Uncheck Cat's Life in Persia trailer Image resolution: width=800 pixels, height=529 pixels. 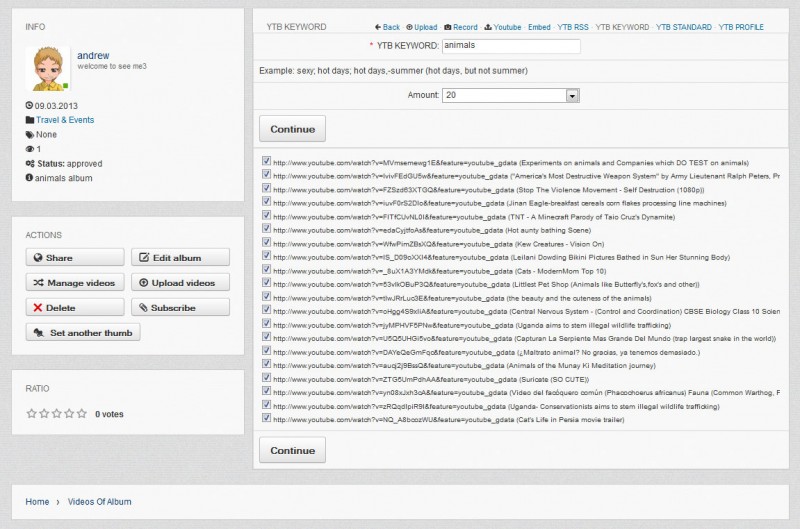(x=266, y=418)
